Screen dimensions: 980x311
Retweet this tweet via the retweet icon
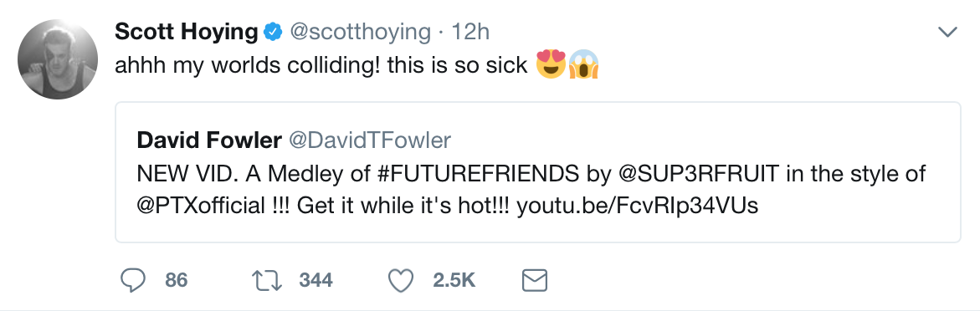(268, 280)
